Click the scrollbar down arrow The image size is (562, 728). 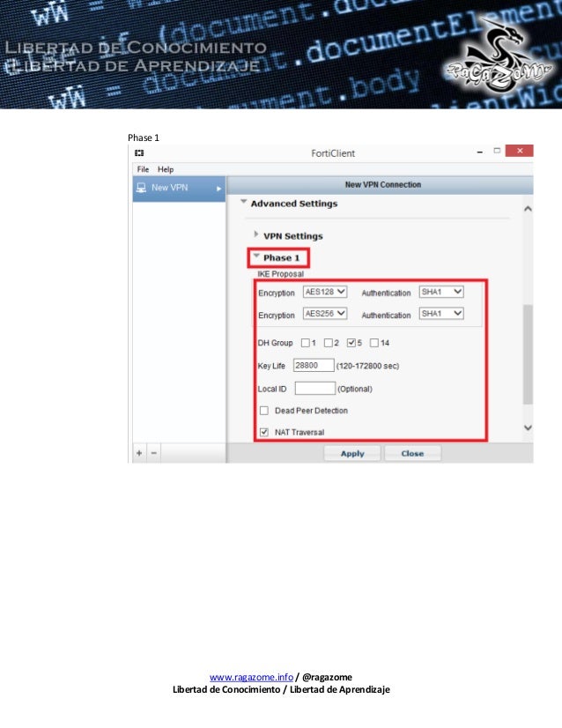[x=528, y=427]
